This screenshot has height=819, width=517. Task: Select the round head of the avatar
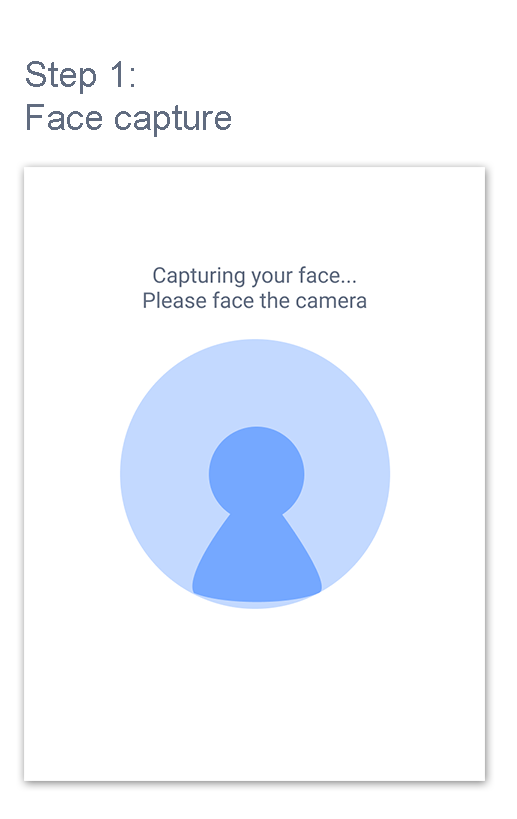point(256,473)
